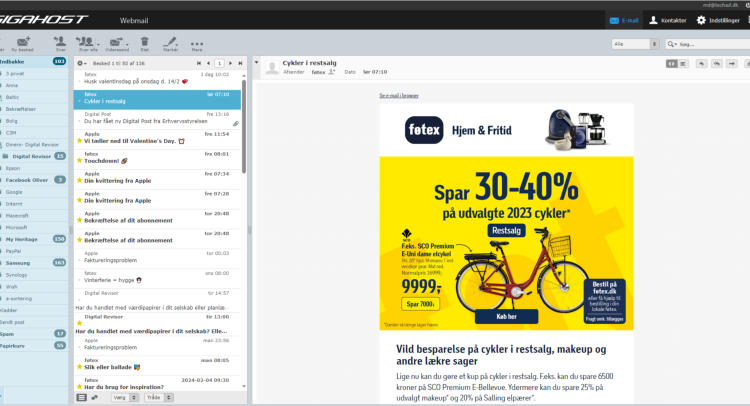The width and height of the screenshot is (750, 406).
Task: Click 'Se e-mail i browser' link
Action: click(x=399, y=96)
